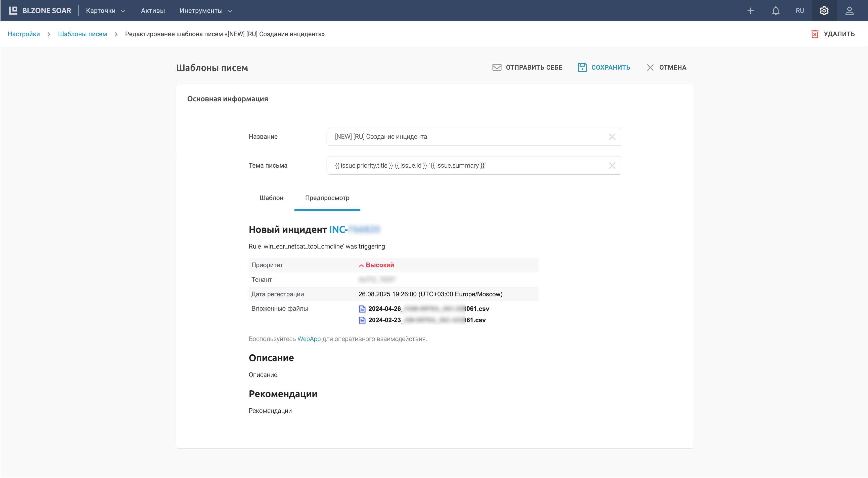
Task: Click the second csv attachment file icon
Action: click(x=362, y=320)
